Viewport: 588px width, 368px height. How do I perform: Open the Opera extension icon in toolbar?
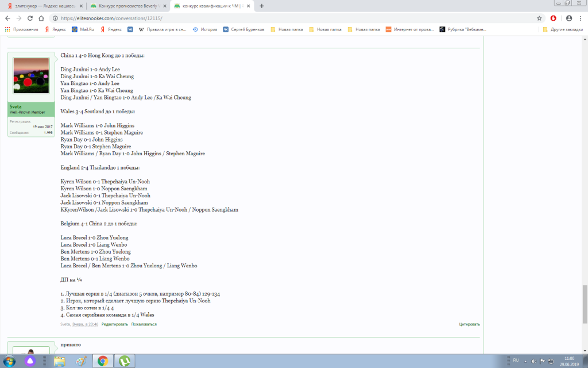(554, 18)
